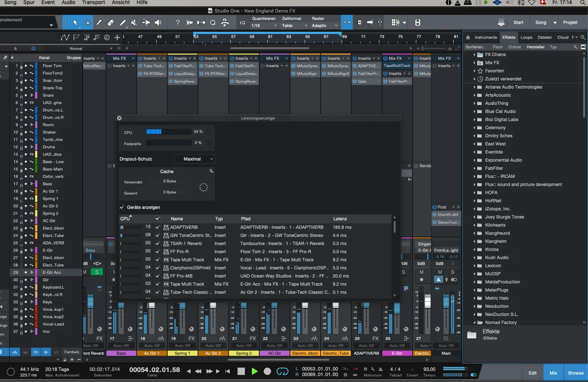Mute the Main output channel
588x382 pixels.
pos(440,272)
